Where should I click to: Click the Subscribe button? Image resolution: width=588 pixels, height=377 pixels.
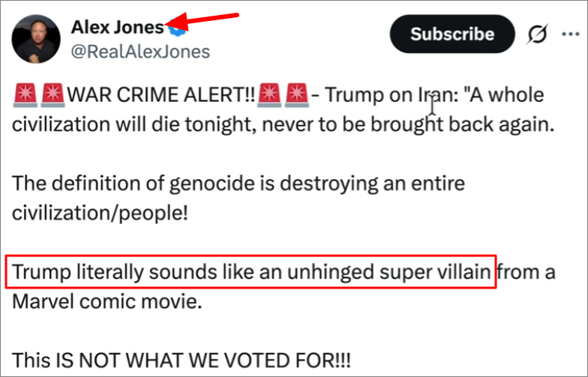[x=452, y=34]
